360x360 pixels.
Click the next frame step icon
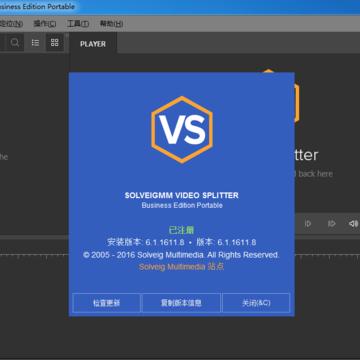(x=331, y=224)
